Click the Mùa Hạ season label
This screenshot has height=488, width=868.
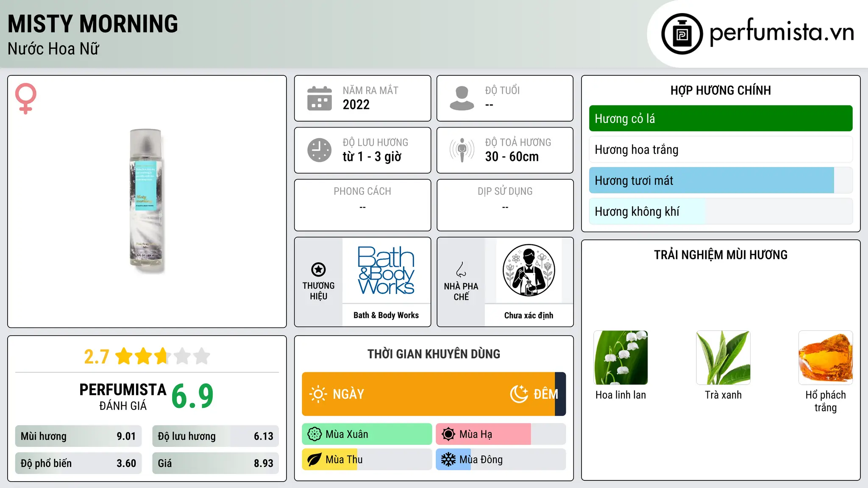[476, 435]
